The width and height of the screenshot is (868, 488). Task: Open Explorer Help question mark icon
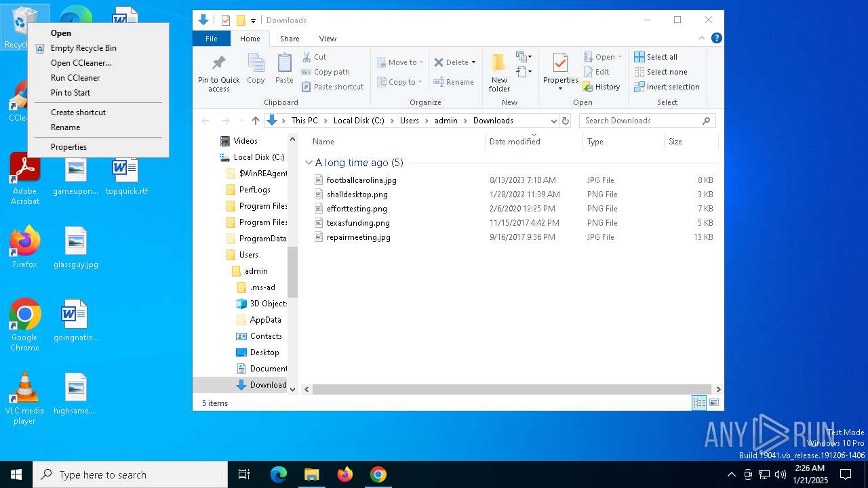point(716,39)
